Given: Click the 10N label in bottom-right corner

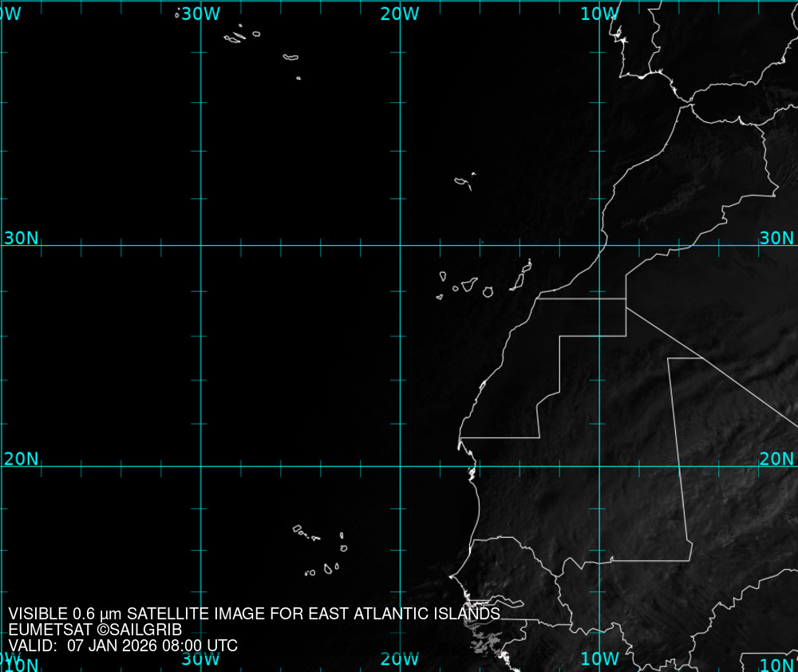Looking at the screenshot, I should pos(776,664).
